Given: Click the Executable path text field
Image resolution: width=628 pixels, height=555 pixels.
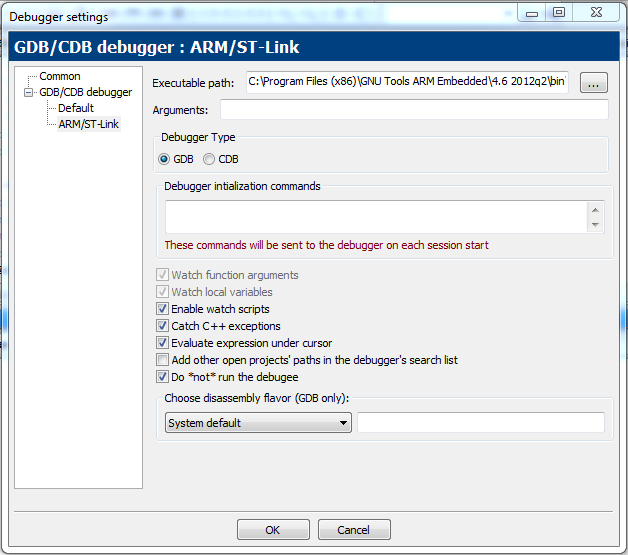Looking at the screenshot, I should 407,82.
